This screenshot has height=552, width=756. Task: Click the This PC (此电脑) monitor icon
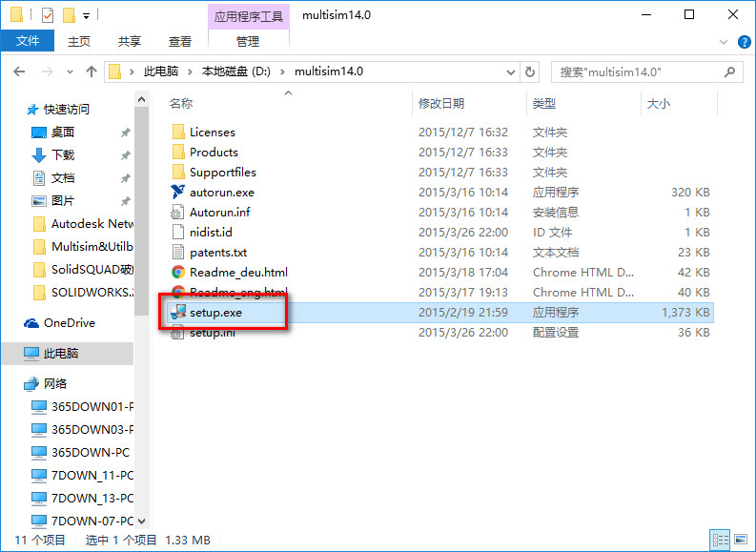[x=31, y=354]
